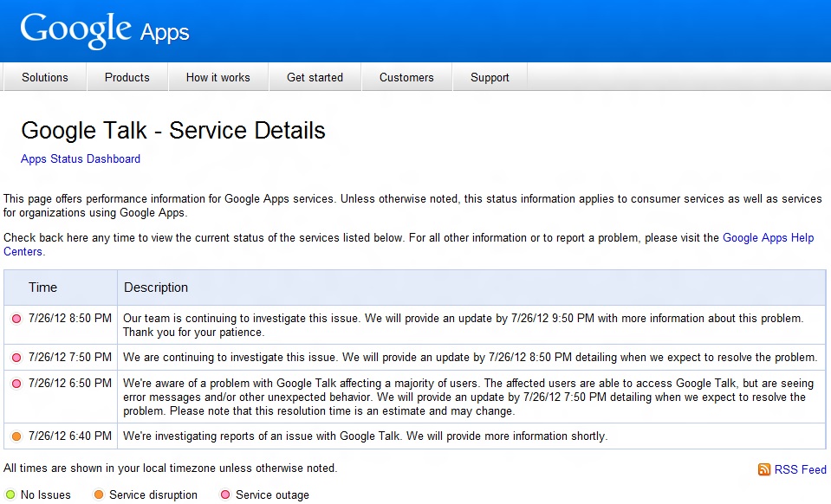The image size is (831, 504).
Task: Click the 'Our team is continuing to investigate' description
Action: tap(464, 325)
